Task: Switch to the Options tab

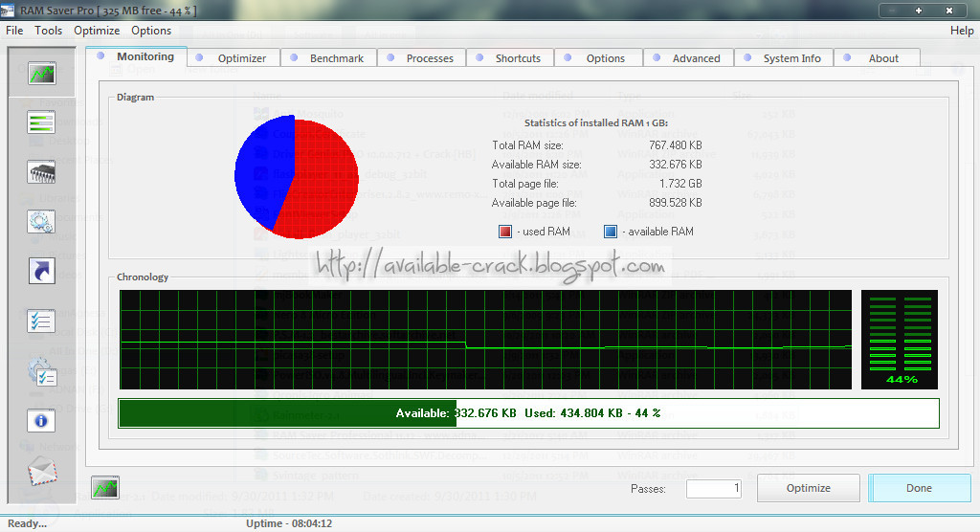Action: point(599,58)
